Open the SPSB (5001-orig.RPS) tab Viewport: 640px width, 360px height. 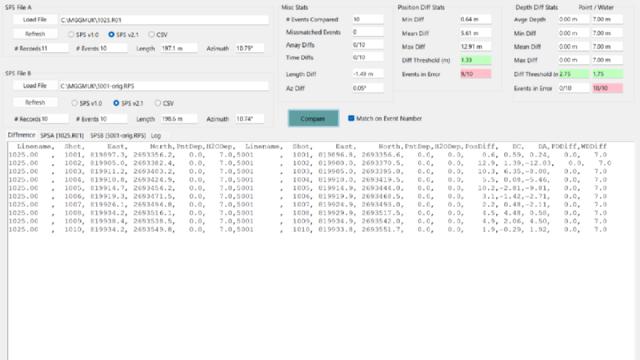tap(118, 136)
